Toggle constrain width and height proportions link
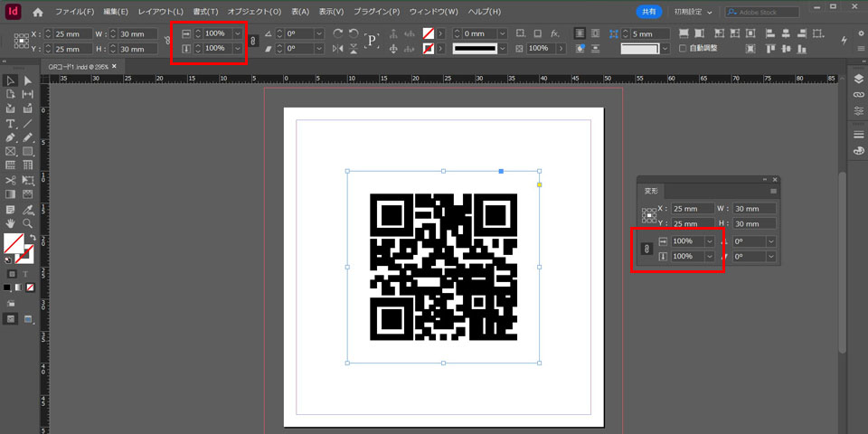868x434 pixels. click(166, 40)
